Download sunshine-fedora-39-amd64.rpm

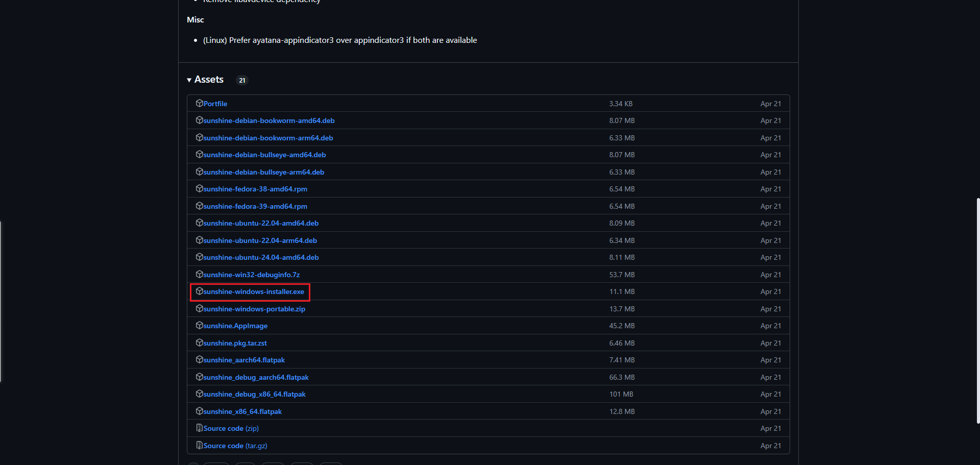(255, 206)
